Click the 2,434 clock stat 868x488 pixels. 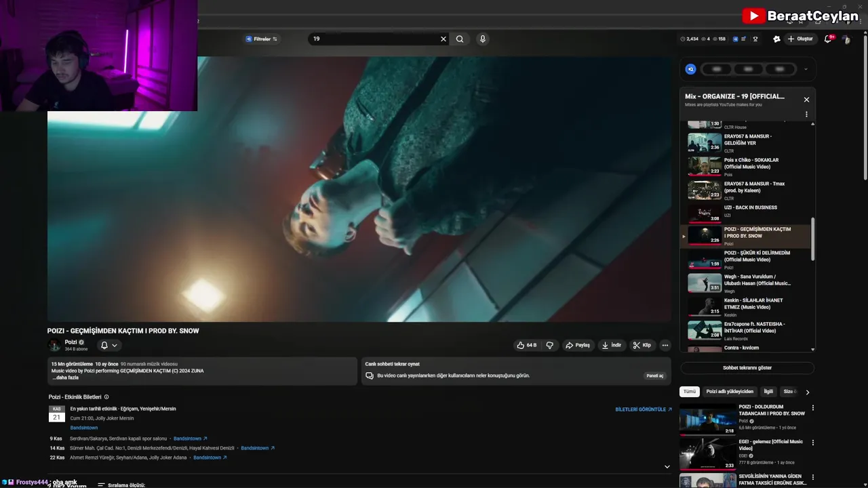(689, 39)
